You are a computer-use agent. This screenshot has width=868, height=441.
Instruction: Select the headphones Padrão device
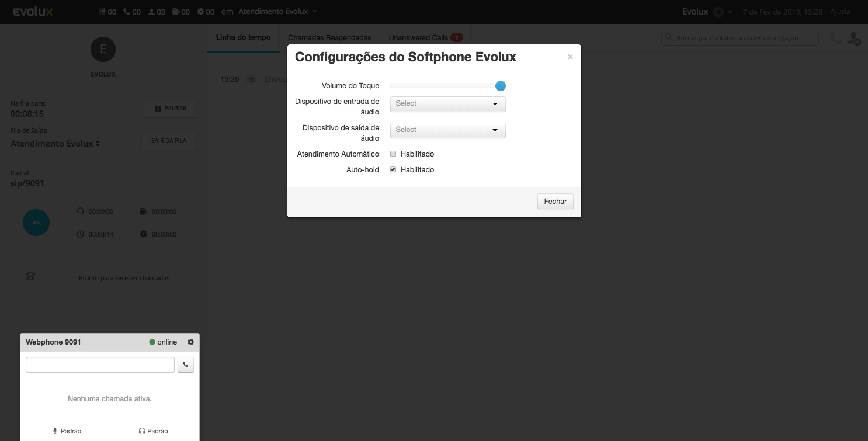coord(154,431)
